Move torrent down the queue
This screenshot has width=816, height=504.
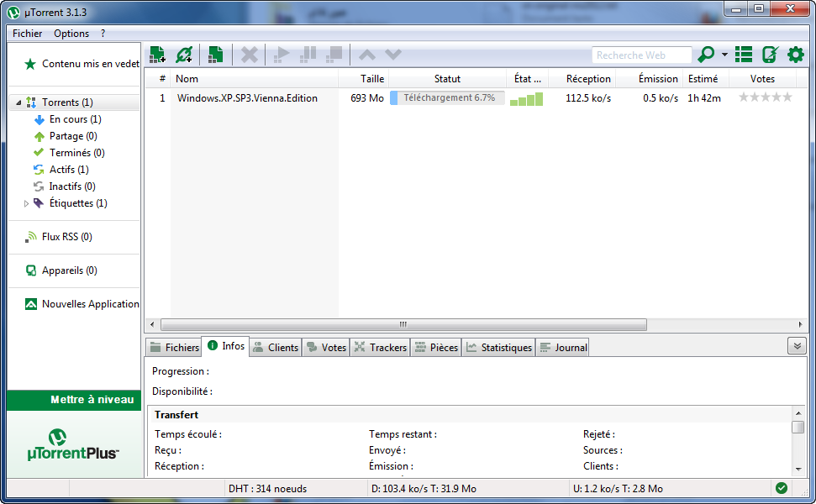393,55
